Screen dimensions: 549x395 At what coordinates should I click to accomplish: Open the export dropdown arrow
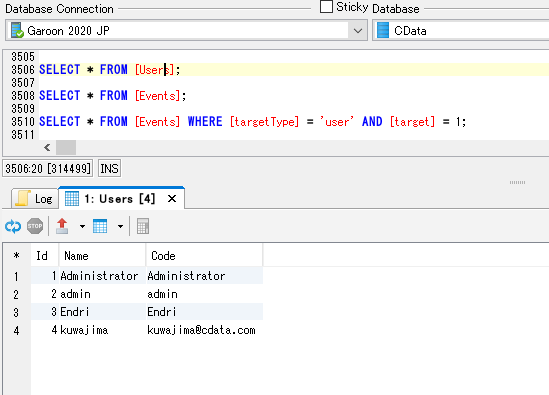click(82, 227)
